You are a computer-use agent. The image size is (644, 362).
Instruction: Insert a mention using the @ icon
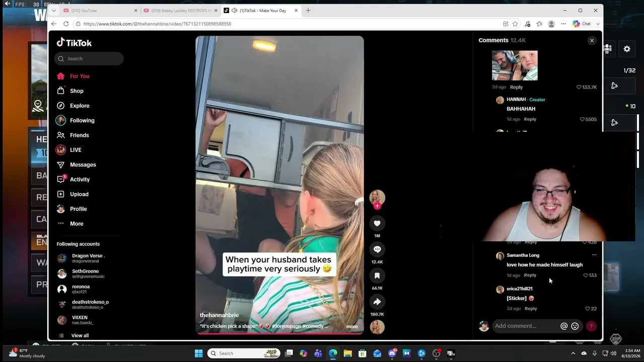(x=564, y=326)
